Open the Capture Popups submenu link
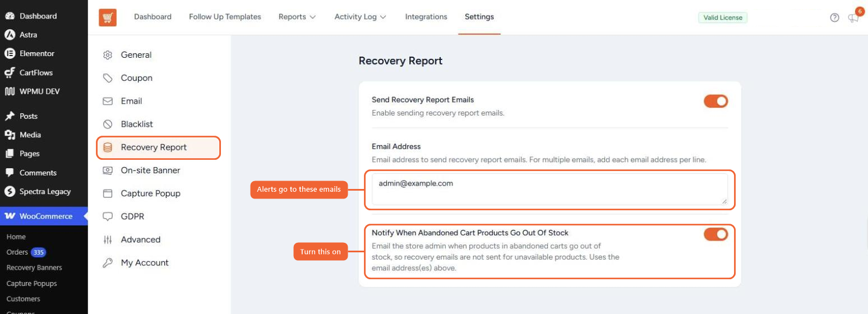868x314 pixels. [x=31, y=283]
